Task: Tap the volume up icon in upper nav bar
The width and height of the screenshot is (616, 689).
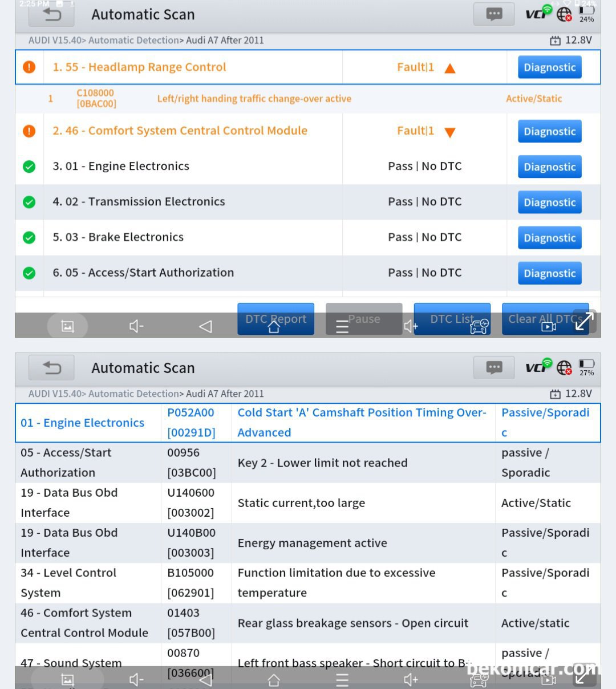Action: click(411, 326)
